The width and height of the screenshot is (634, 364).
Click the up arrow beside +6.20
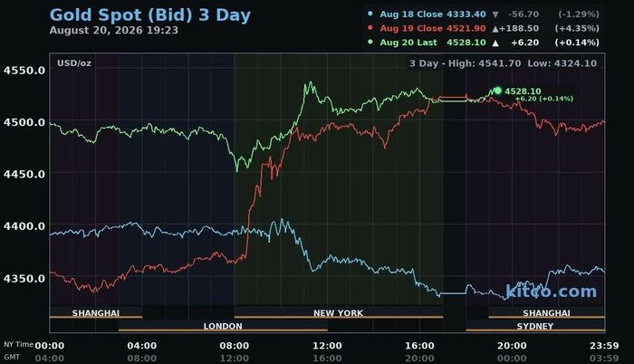point(495,43)
